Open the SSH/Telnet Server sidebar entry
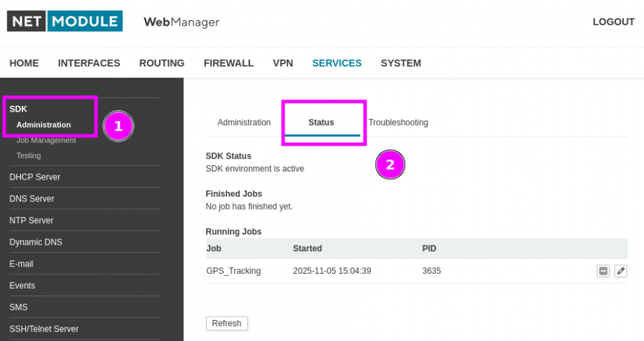This screenshot has width=644, height=341. (44, 329)
